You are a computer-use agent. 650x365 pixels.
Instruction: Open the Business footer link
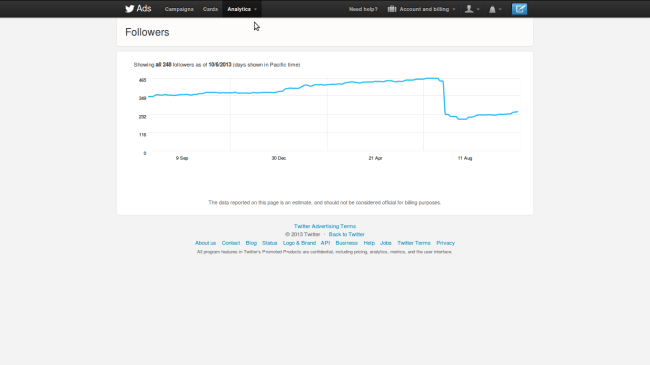(x=347, y=243)
